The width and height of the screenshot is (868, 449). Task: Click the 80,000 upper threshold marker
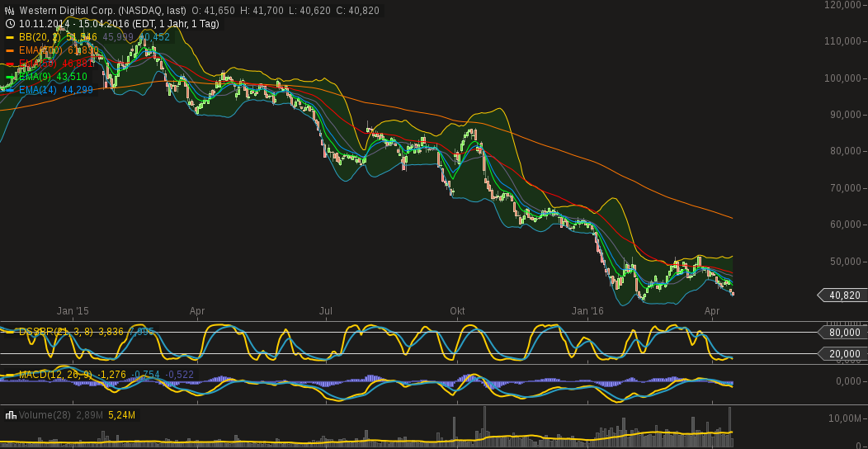tap(844, 333)
